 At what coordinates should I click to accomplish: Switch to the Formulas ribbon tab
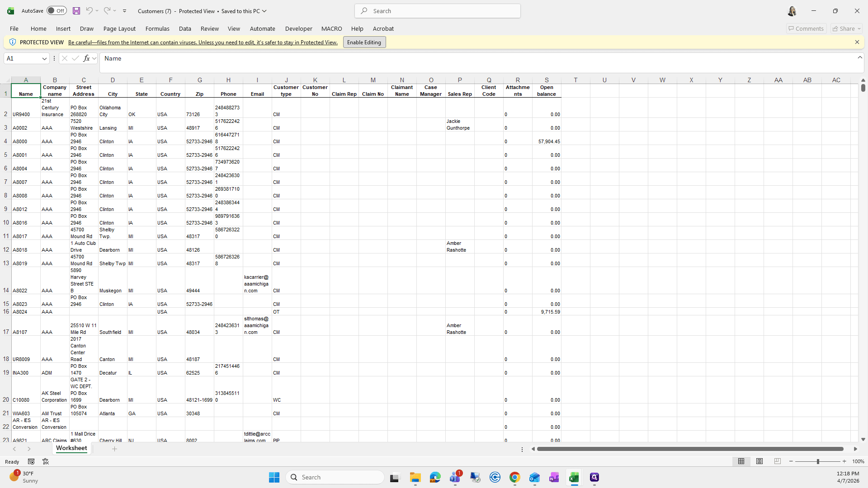(x=157, y=28)
